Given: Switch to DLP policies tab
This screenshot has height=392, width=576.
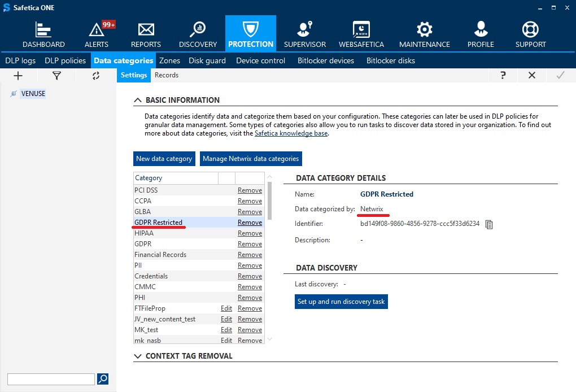Looking at the screenshot, I should (x=65, y=60).
